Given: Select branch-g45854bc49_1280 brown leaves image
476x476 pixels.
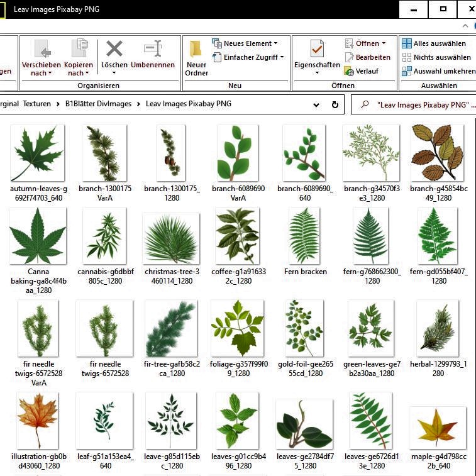Looking at the screenshot, I should pos(438,153).
